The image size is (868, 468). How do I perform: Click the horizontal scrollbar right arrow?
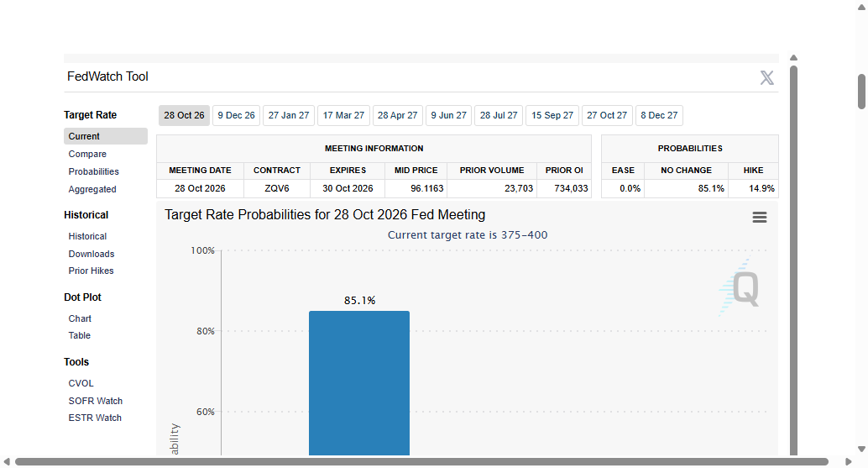point(848,461)
